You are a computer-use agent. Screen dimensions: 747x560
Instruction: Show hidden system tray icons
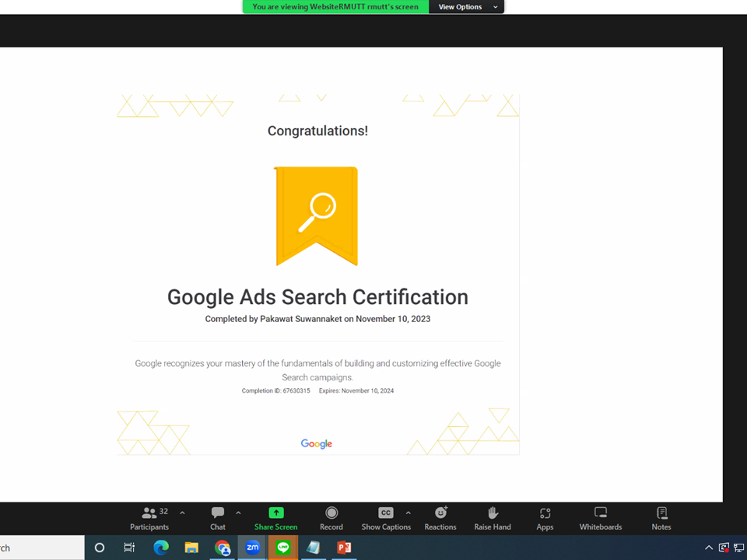[x=709, y=548]
